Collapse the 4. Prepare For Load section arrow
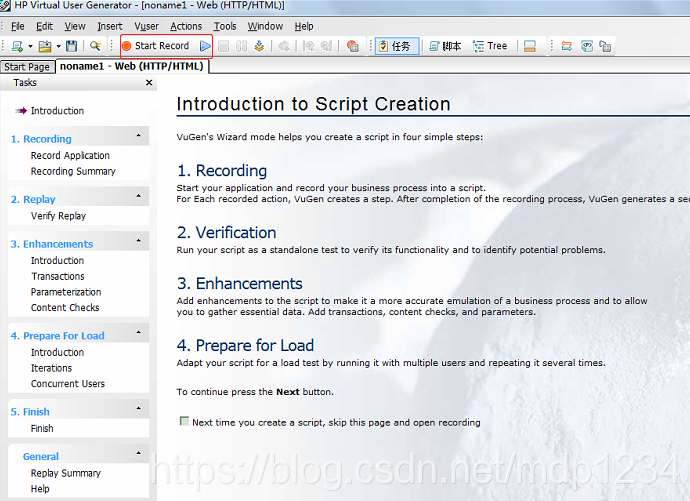Screen dimensions: 690x501 click(x=139, y=332)
